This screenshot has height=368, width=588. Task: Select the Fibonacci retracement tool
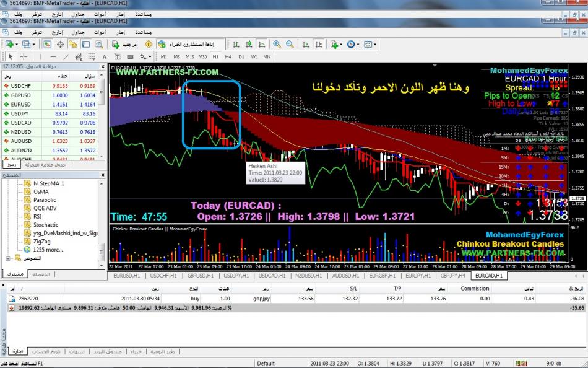pyautogui.click(x=92, y=57)
